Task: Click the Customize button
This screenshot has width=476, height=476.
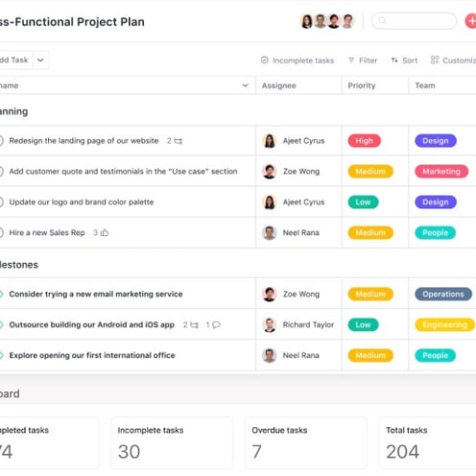Action: coord(453,60)
